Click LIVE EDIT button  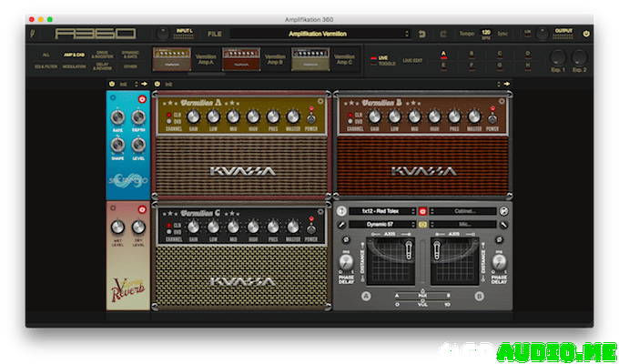(412, 60)
